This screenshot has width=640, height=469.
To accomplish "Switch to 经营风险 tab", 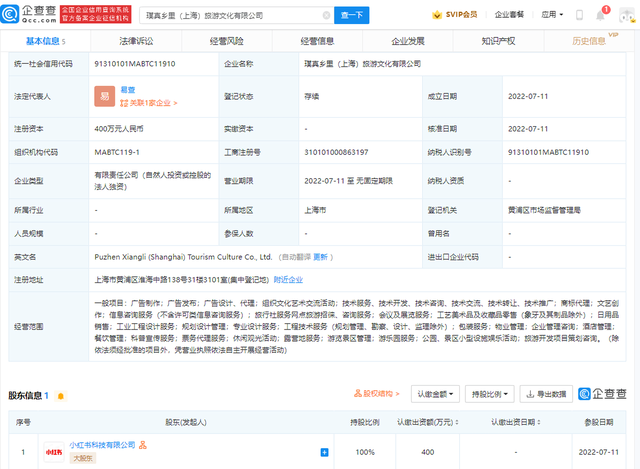I will pos(227,41).
